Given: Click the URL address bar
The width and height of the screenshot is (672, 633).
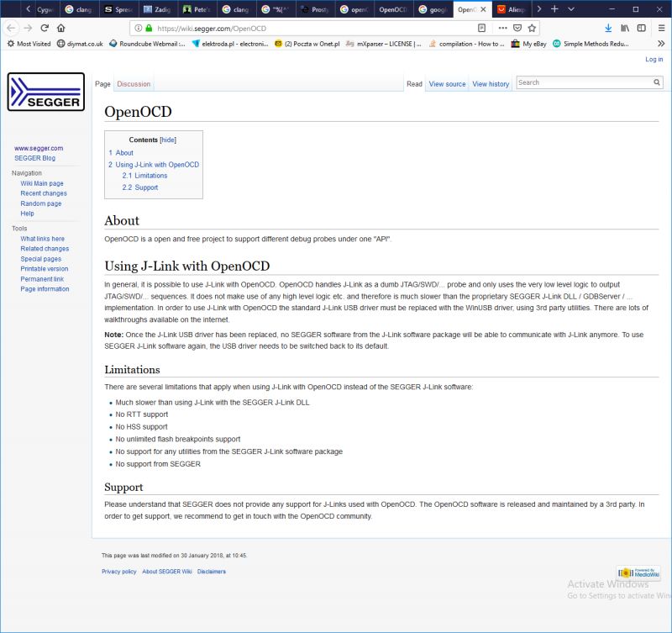Looking at the screenshot, I should (x=315, y=29).
